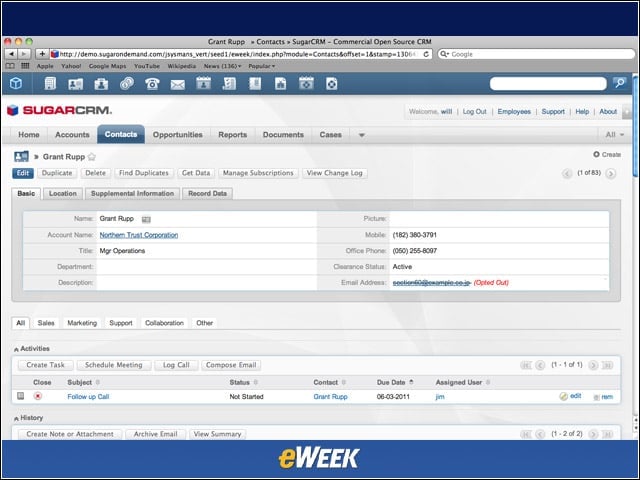Sort activities by Assigned User column
The image size is (640, 480).
click(463, 382)
